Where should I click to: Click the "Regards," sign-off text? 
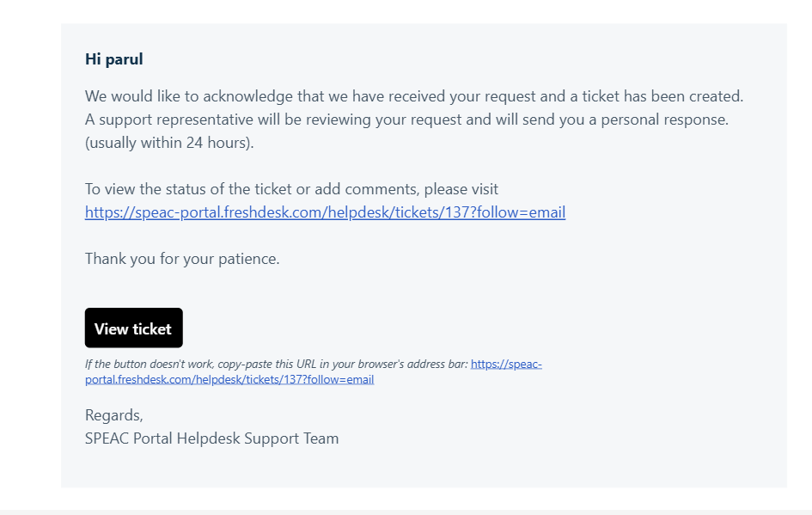(113, 415)
